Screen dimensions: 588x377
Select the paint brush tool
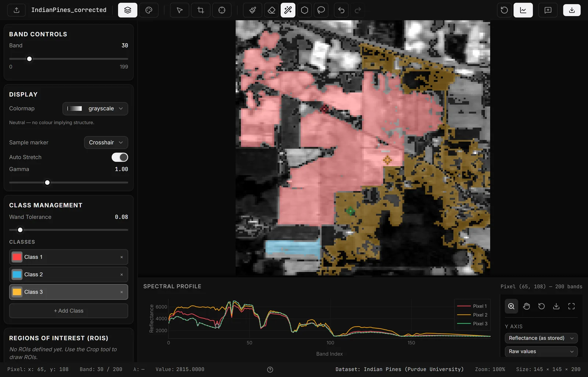(253, 10)
